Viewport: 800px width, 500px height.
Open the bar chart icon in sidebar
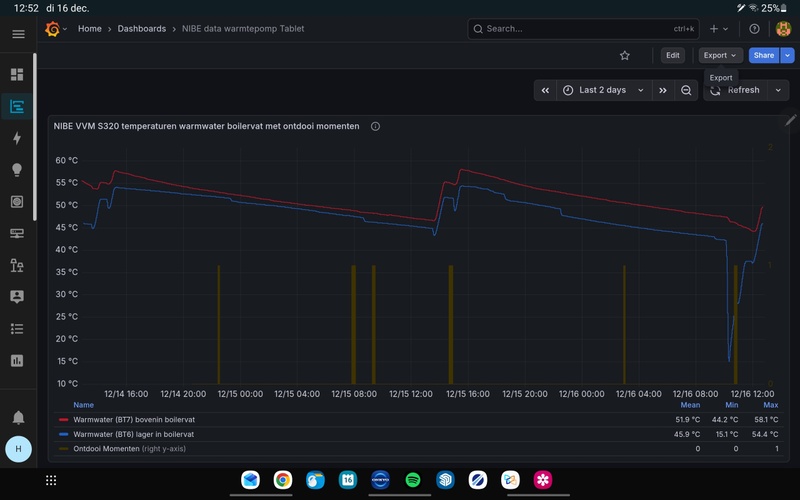17,361
